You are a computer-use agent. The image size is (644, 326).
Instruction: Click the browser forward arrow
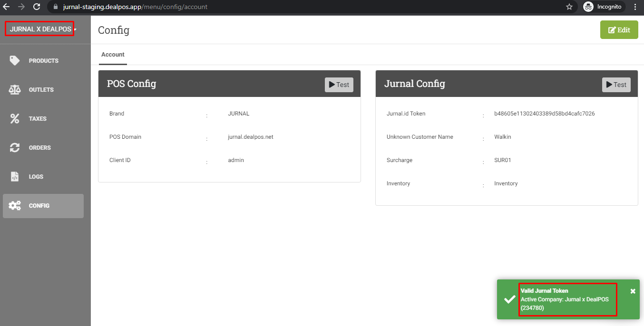point(21,7)
